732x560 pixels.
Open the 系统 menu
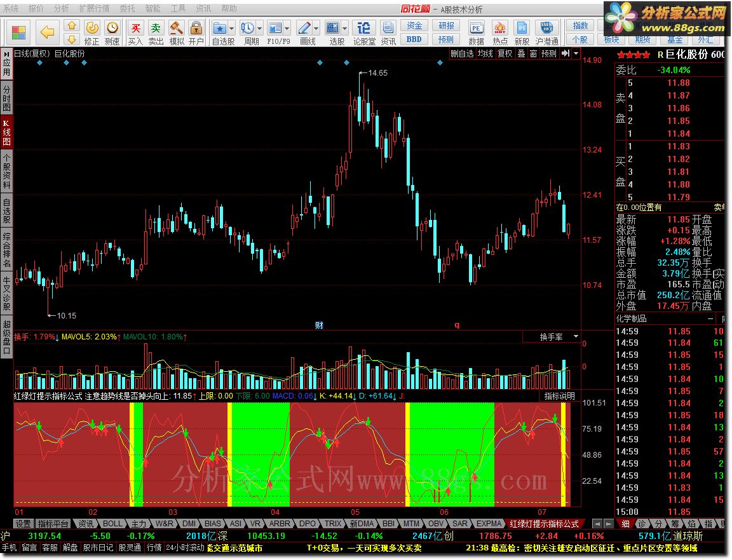coord(11,8)
